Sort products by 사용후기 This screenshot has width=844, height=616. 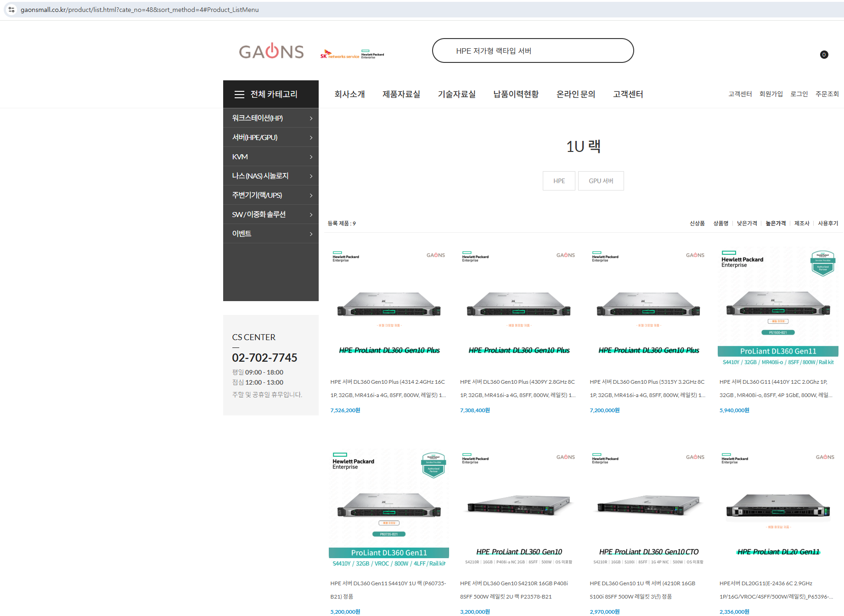pos(828,223)
